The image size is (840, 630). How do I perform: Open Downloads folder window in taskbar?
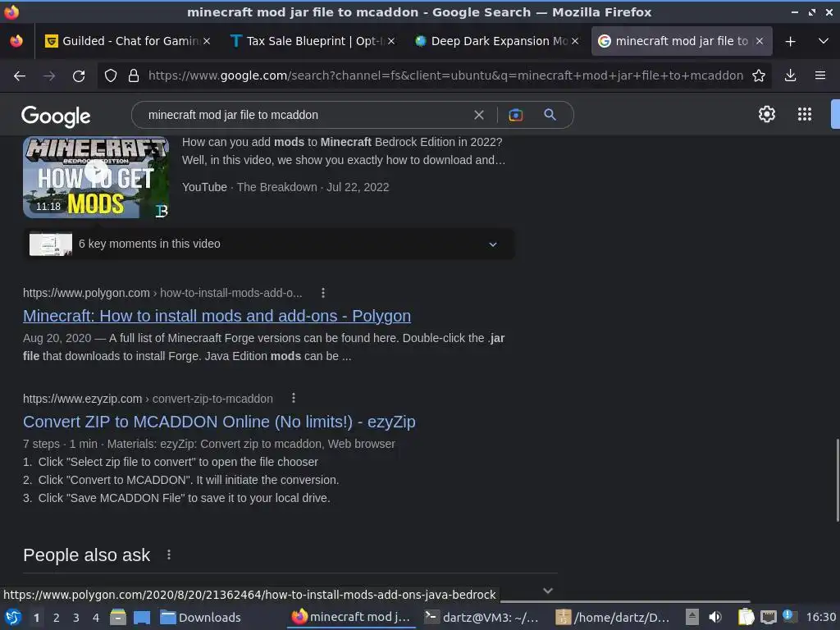coord(201,617)
